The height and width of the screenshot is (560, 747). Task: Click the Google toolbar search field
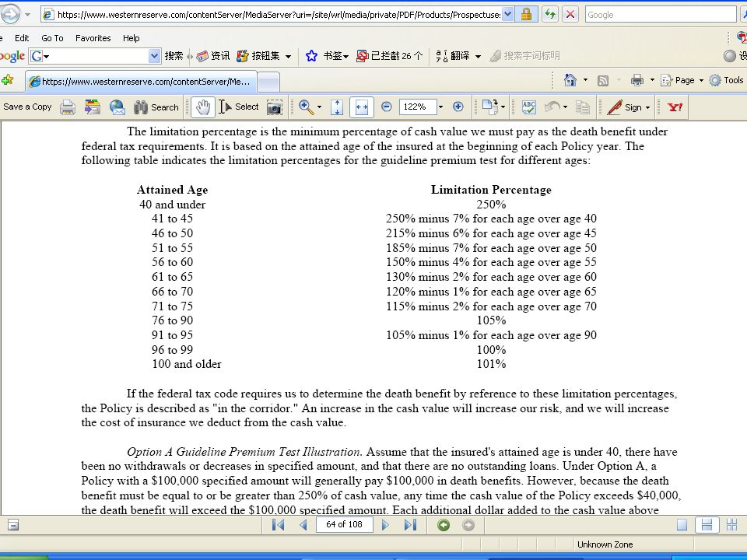(x=95, y=56)
